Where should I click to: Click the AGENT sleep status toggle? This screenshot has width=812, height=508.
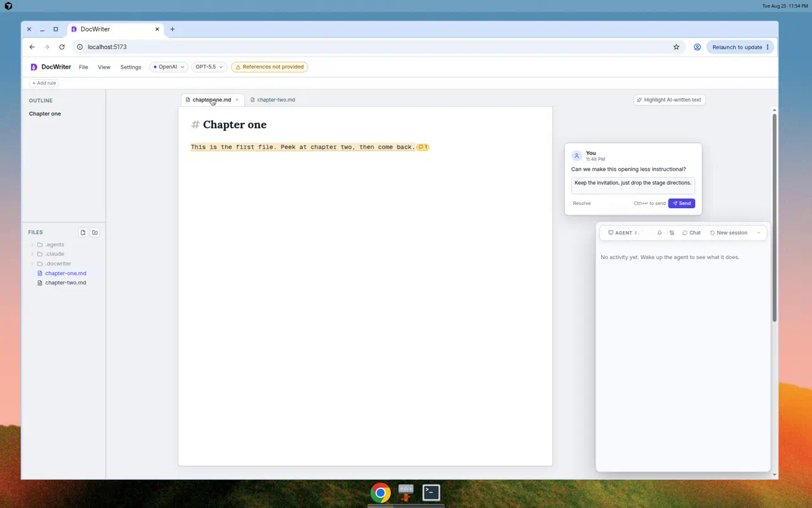click(625, 233)
